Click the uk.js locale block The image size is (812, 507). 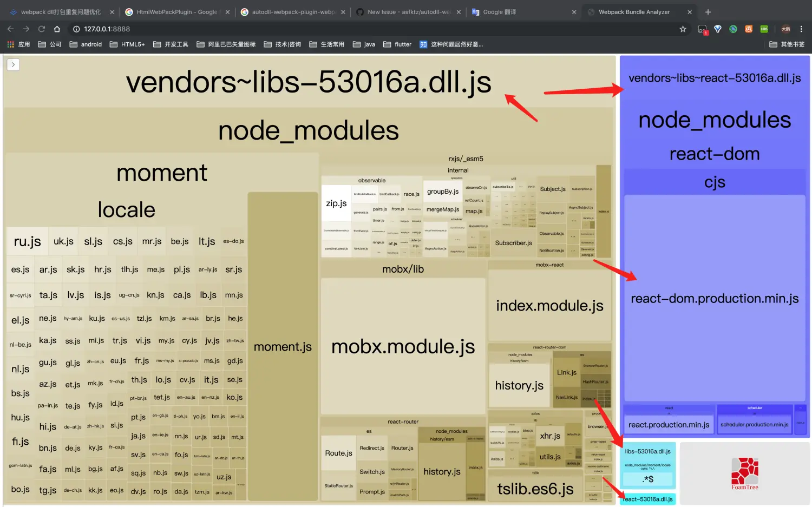click(63, 241)
